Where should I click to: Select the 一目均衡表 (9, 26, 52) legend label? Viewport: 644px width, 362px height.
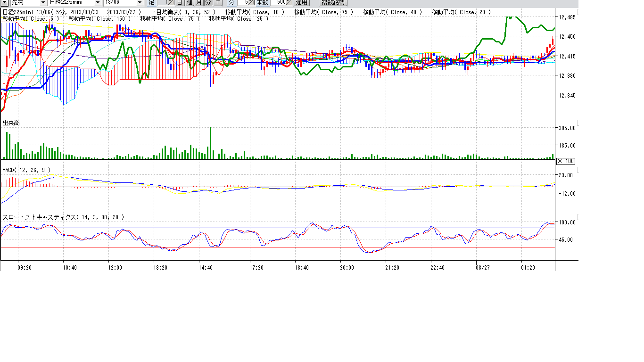183,12
